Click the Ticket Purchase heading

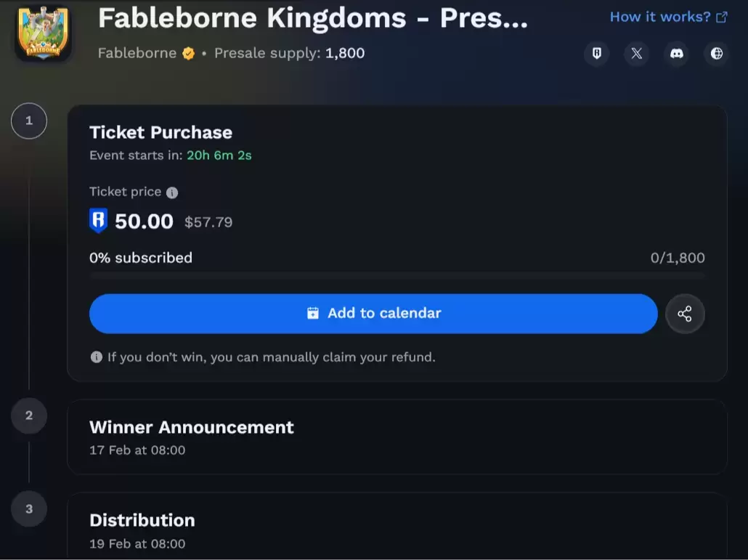[x=160, y=132]
